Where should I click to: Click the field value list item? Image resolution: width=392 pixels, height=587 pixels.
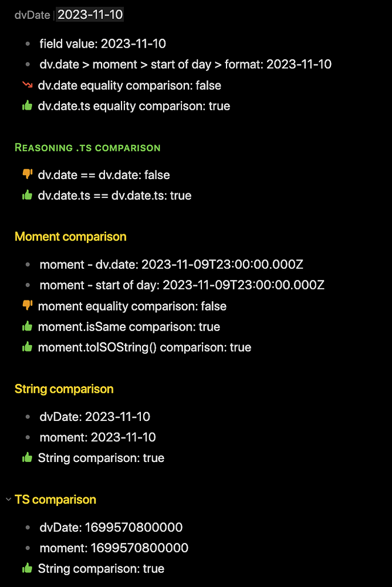[x=103, y=43]
